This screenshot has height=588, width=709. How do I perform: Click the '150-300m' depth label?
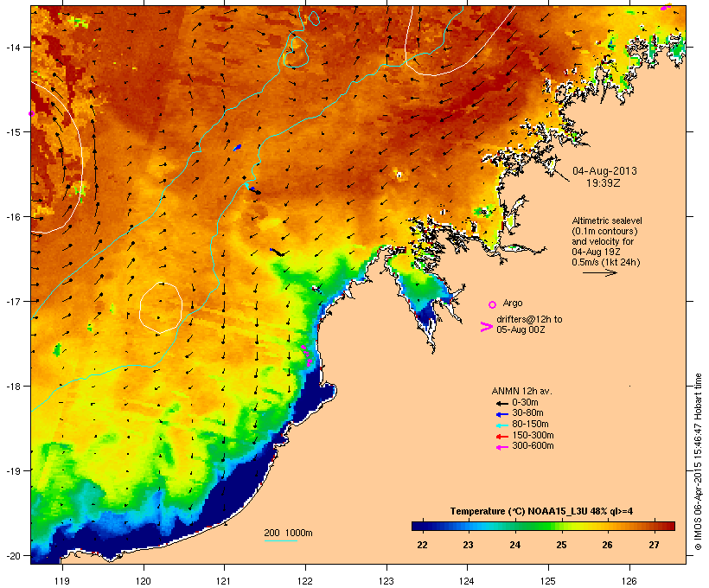[533, 435]
